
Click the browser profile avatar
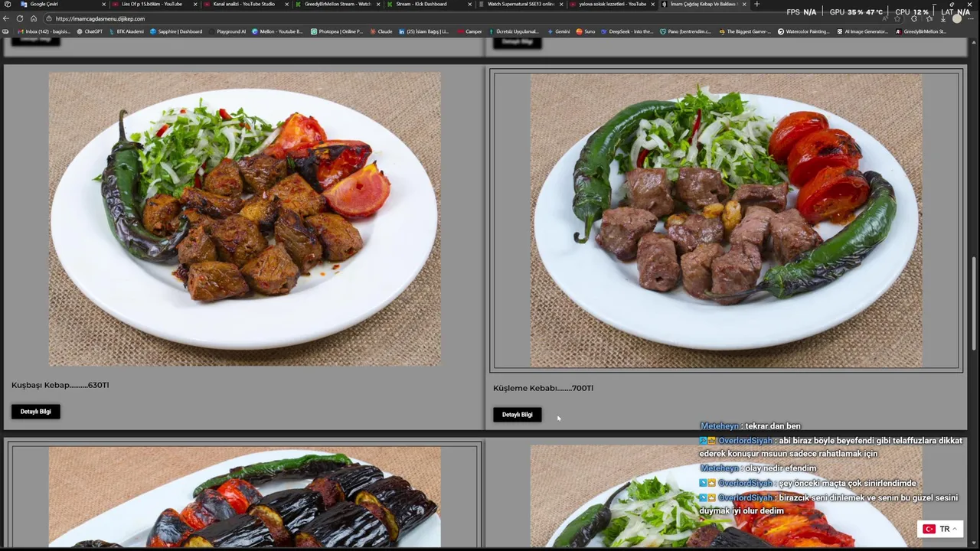(957, 18)
